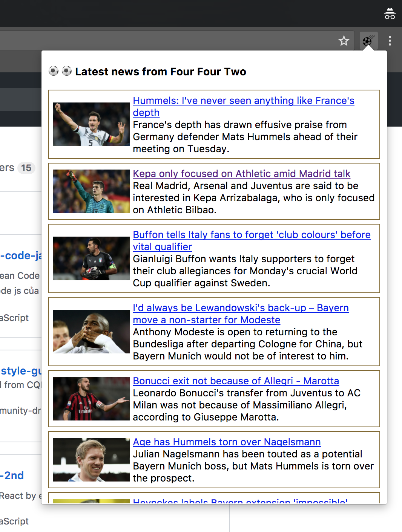Click the Bonucci AC Milan thumbnail image
This screenshot has width=402, height=532.
click(91, 399)
